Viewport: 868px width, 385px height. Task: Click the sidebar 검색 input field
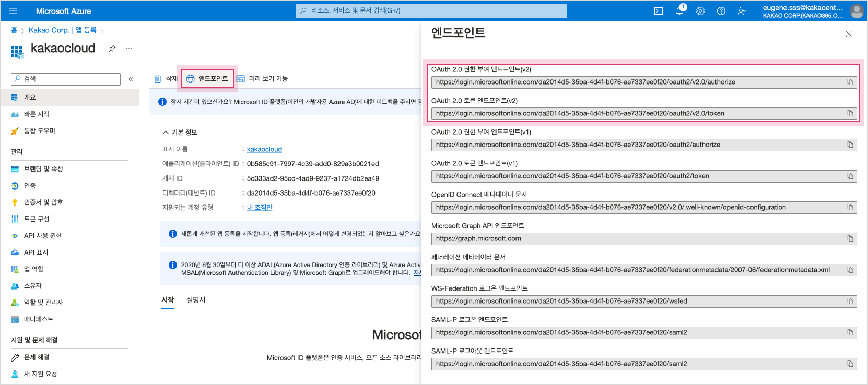pyautogui.click(x=66, y=79)
